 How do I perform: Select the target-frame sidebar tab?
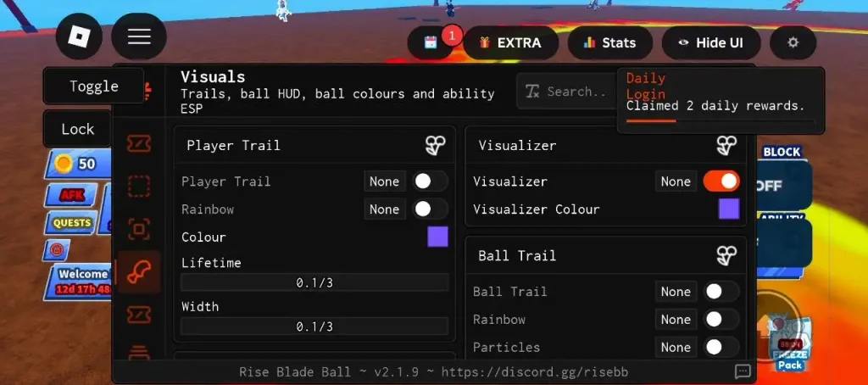pyautogui.click(x=138, y=229)
